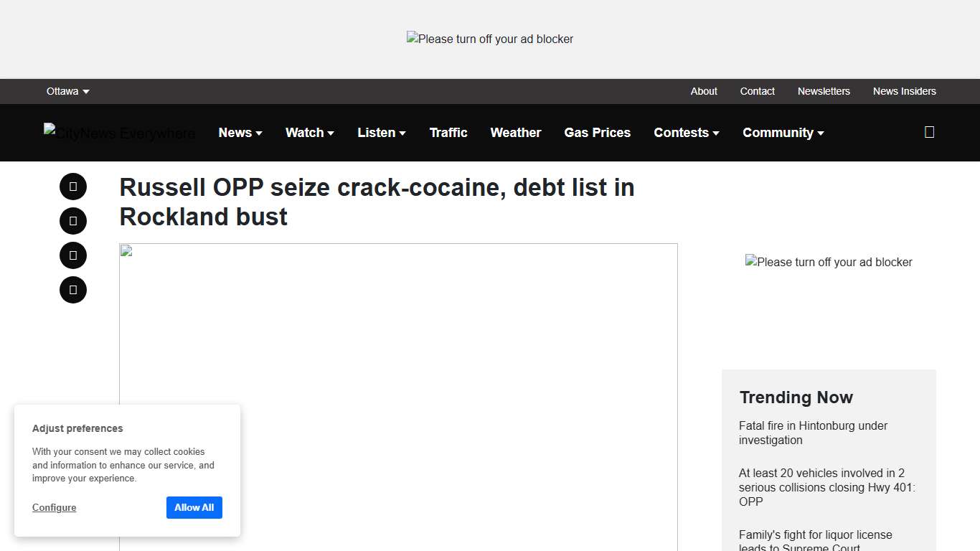Click the second share icon on the article sidebar

point(72,220)
